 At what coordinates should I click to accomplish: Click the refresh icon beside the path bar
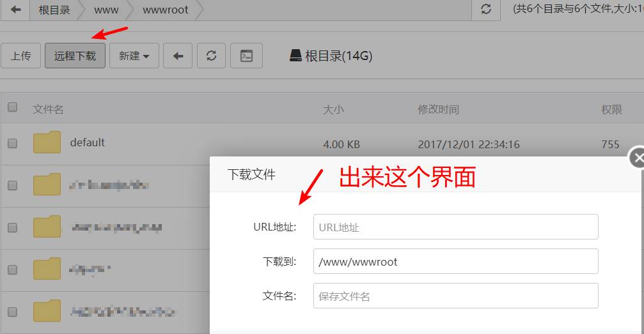tap(486, 10)
